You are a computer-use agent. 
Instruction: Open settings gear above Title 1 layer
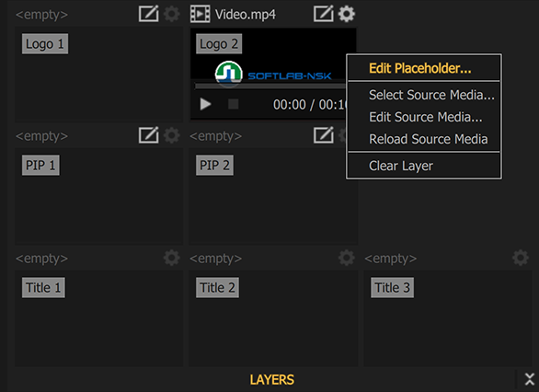point(171,258)
